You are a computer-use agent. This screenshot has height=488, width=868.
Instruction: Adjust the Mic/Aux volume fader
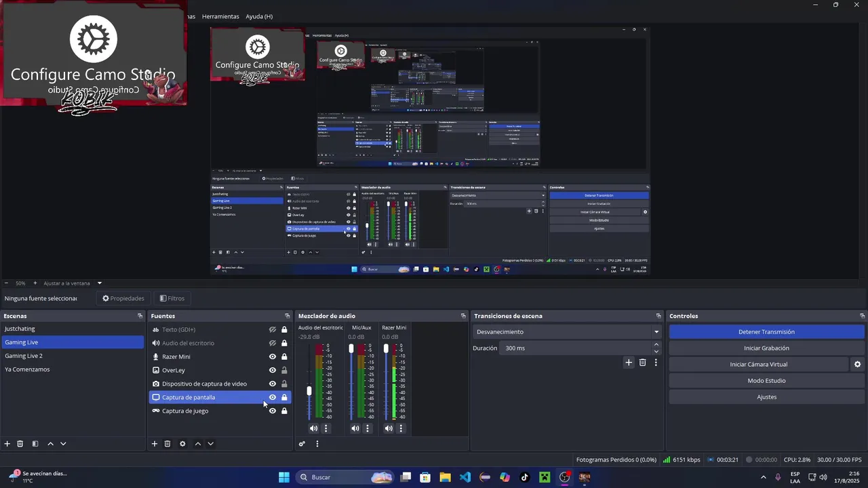pos(351,348)
